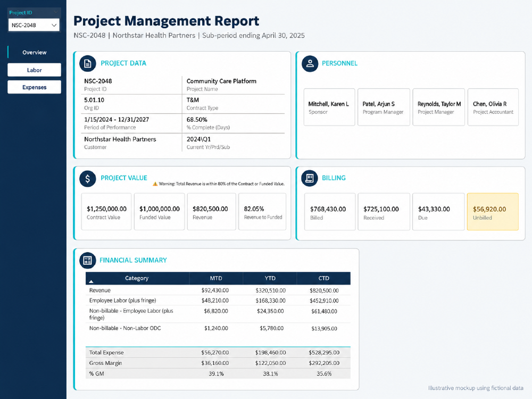
Task: Click the Non-Labor ODC YTD value $5,780.00
Action: [271, 328]
